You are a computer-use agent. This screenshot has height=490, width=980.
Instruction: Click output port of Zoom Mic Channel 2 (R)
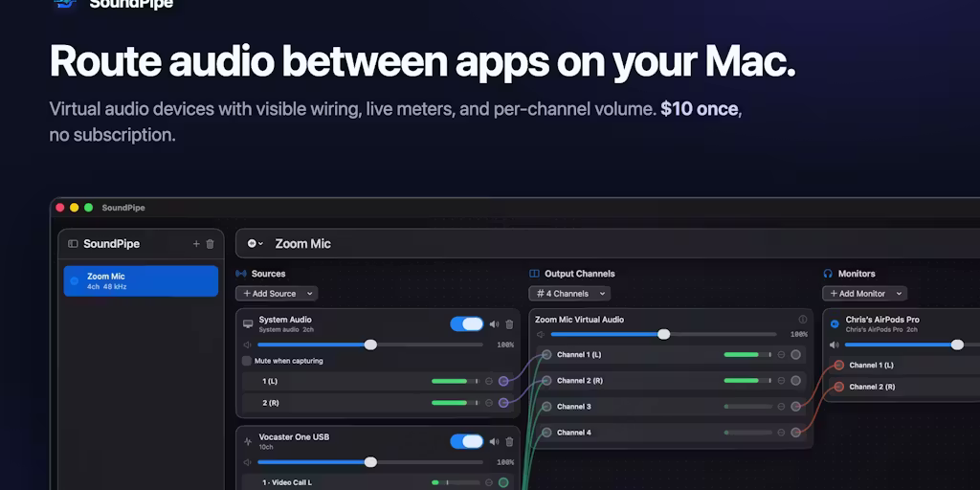[x=795, y=381]
